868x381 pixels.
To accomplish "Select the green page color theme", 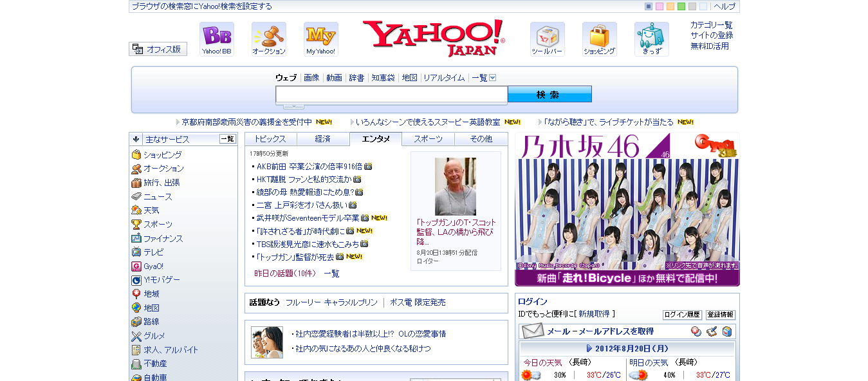I will (x=681, y=6).
